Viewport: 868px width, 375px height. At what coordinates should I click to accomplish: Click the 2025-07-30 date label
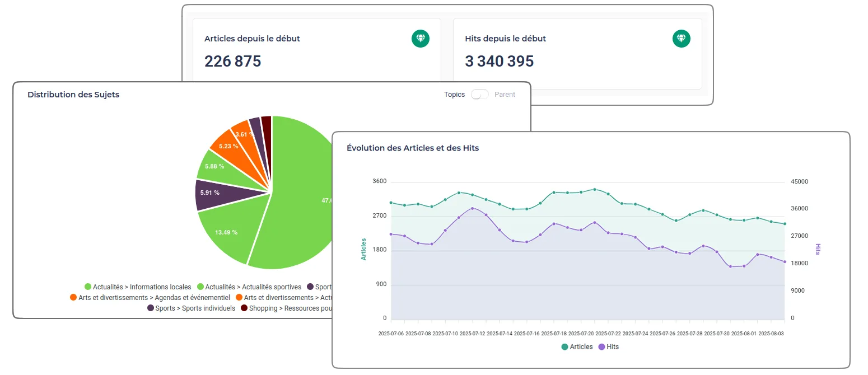(x=717, y=333)
